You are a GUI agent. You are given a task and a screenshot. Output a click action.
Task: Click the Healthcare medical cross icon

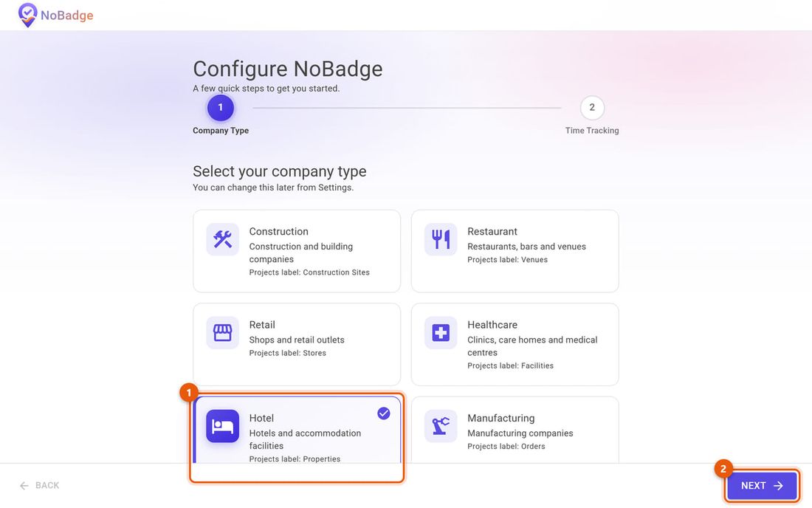click(441, 332)
